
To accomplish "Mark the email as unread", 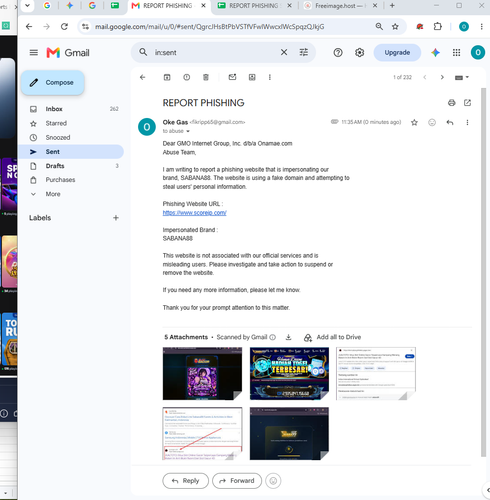I will (x=232, y=77).
